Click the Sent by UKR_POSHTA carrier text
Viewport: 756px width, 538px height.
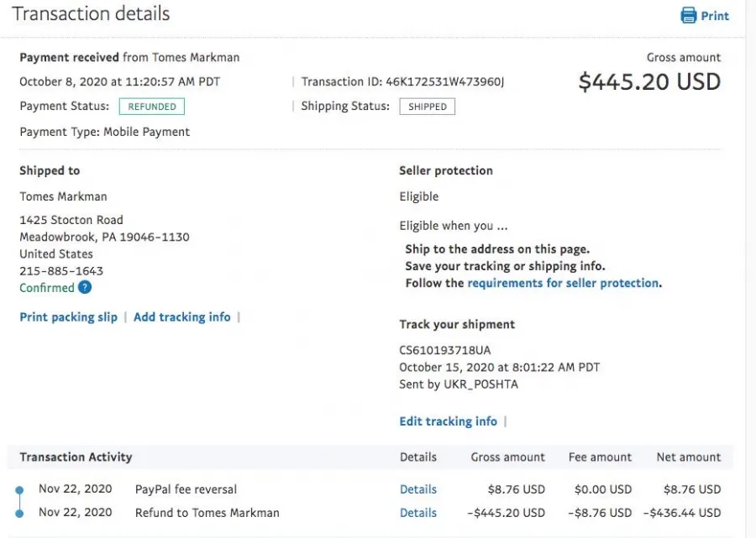(x=459, y=384)
